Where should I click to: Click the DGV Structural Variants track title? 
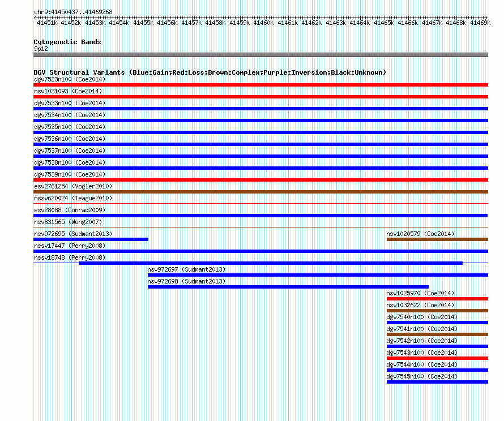coord(210,72)
